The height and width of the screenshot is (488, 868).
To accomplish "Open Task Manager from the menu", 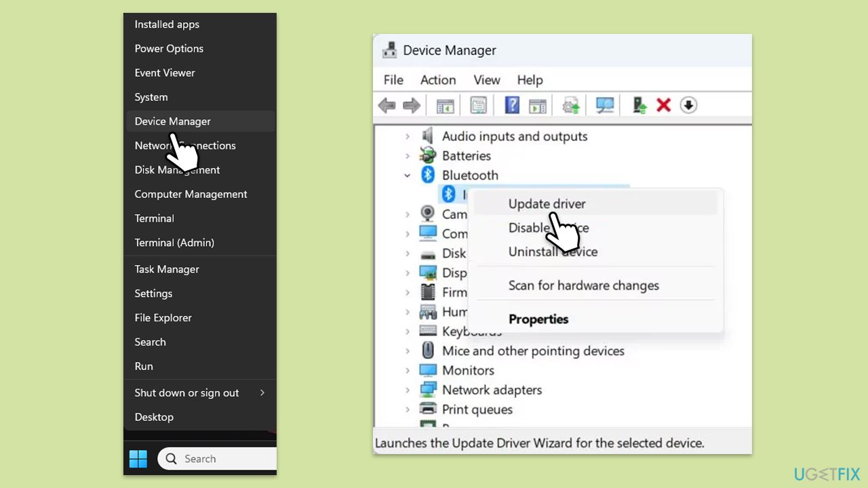I will click(200, 269).
